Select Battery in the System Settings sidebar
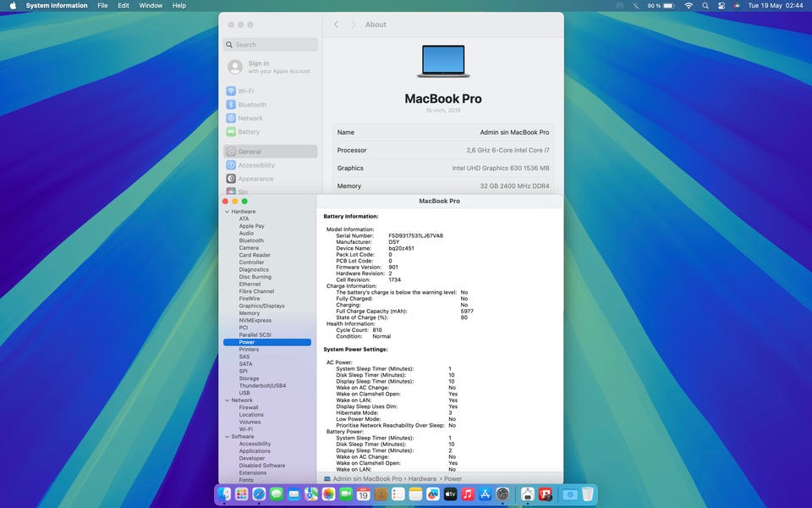The image size is (812, 508). (271, 132)
